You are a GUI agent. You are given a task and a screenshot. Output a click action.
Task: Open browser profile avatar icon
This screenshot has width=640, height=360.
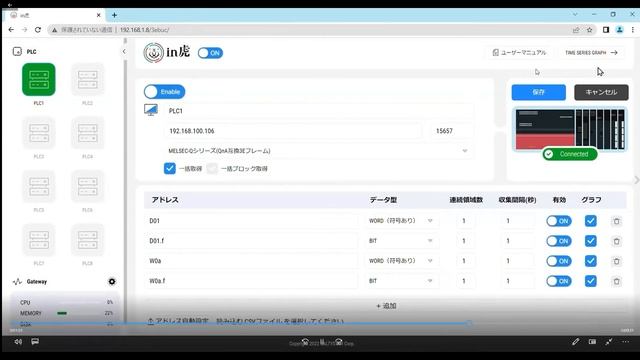(x=620, y=30)
